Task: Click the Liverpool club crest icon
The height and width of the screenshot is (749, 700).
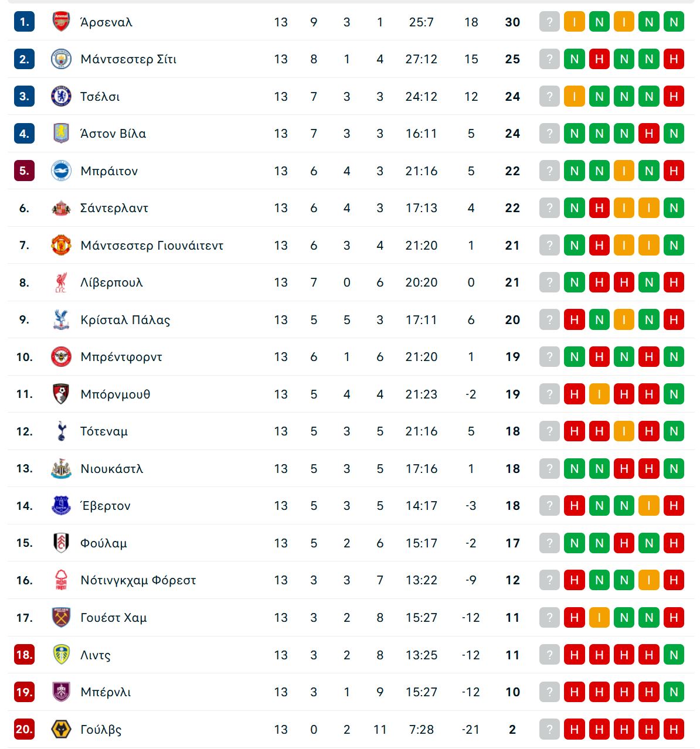Action: coord(61,282)
